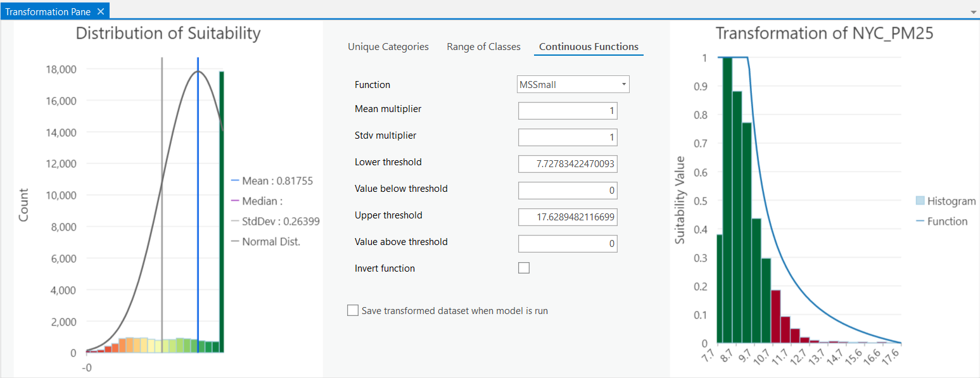Edit the Lower threshold value field
The width and height of the screenshot is (980, 378).
[568, 165]
